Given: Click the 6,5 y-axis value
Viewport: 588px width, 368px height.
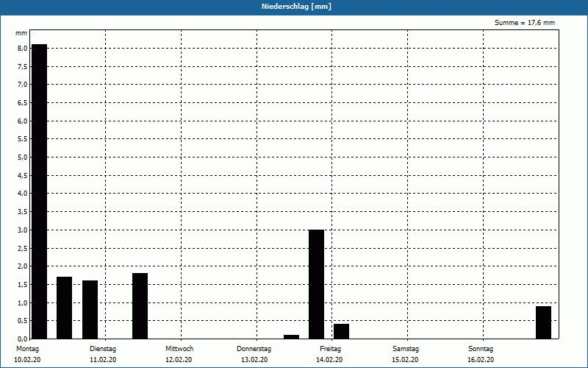Looking at the screenshot, I should [x=22, y=103].
